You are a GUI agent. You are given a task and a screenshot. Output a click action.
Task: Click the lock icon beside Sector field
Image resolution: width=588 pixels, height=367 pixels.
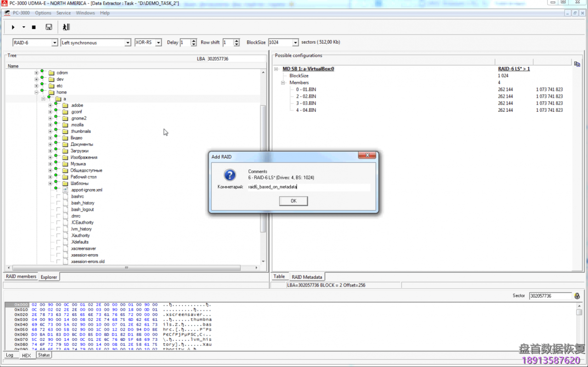pyautogui.click(x=577, y=296)
